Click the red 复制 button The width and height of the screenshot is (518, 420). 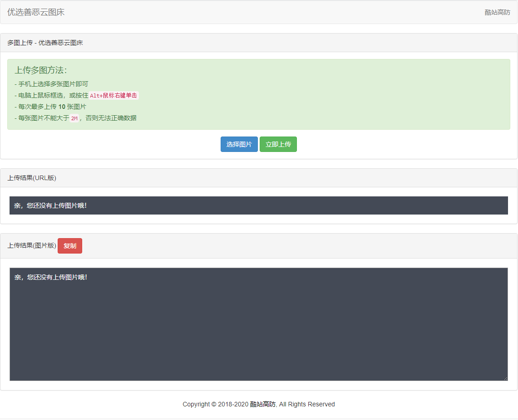[70, 246]
